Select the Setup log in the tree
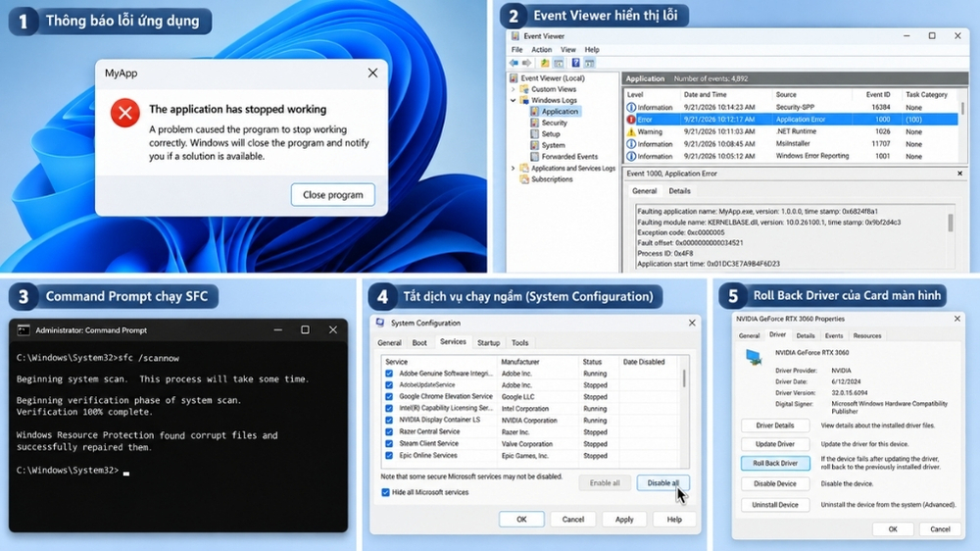The width and height of the screenshot is (980, 551). [x=550, y=134]
